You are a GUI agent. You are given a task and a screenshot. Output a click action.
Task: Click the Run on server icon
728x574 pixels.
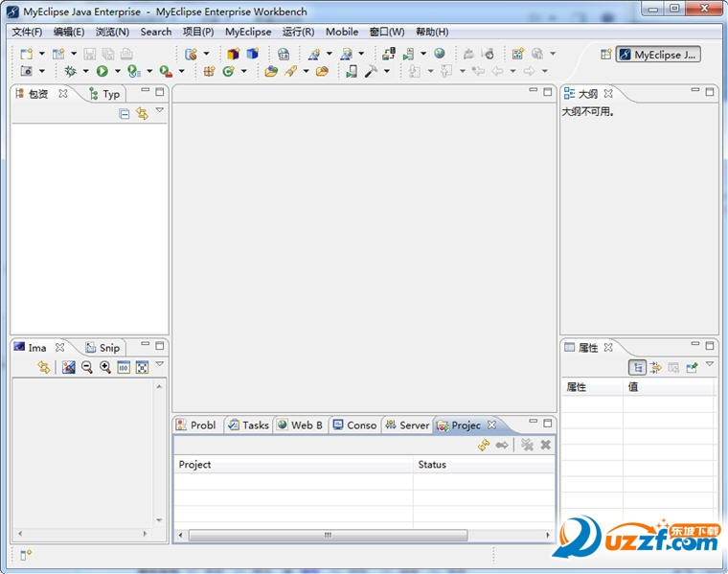pyautogui.click(x=408, y=54)
